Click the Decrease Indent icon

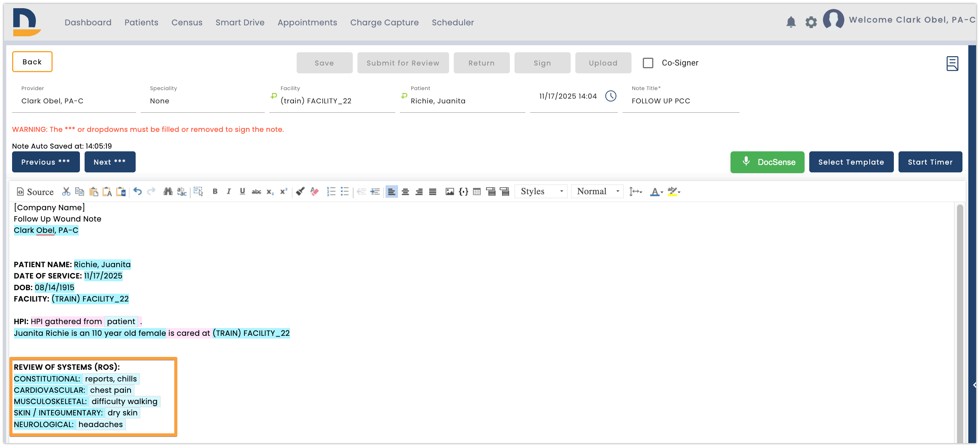(361, 192)
